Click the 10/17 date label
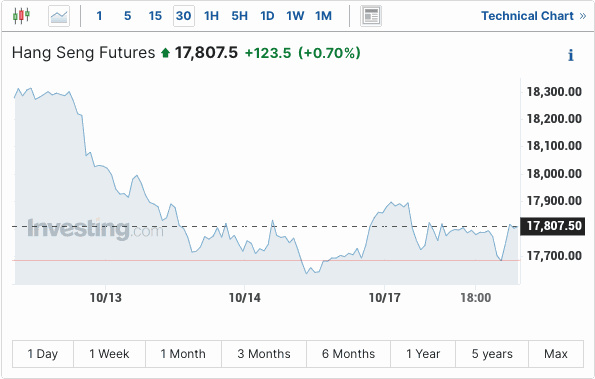The width and height of the screenshot is (595, 379). 384,298
